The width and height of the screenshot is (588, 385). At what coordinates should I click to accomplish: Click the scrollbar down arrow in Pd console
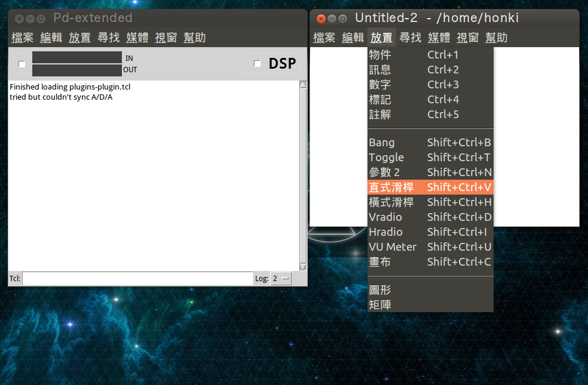(x=303, y=267)
